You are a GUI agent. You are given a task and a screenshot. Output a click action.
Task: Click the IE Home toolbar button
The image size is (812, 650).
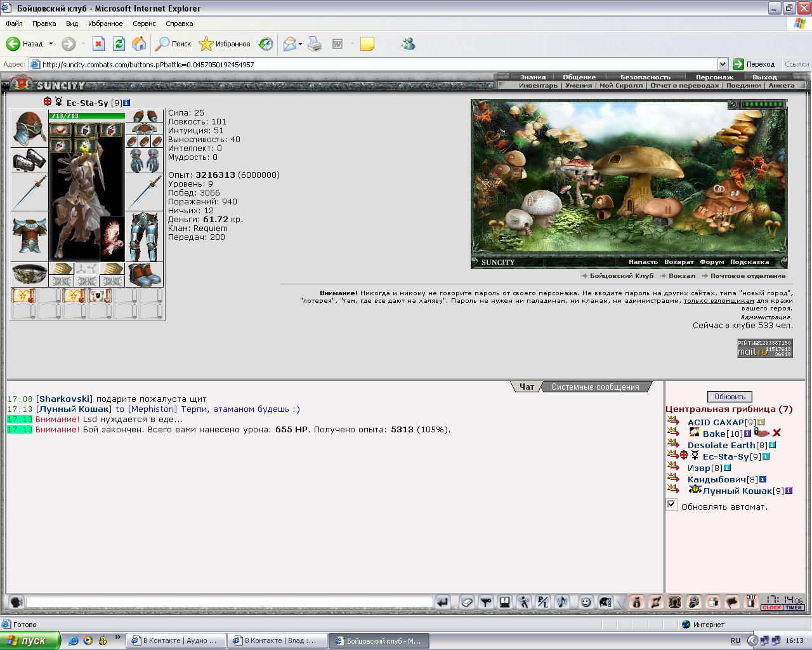139,44
